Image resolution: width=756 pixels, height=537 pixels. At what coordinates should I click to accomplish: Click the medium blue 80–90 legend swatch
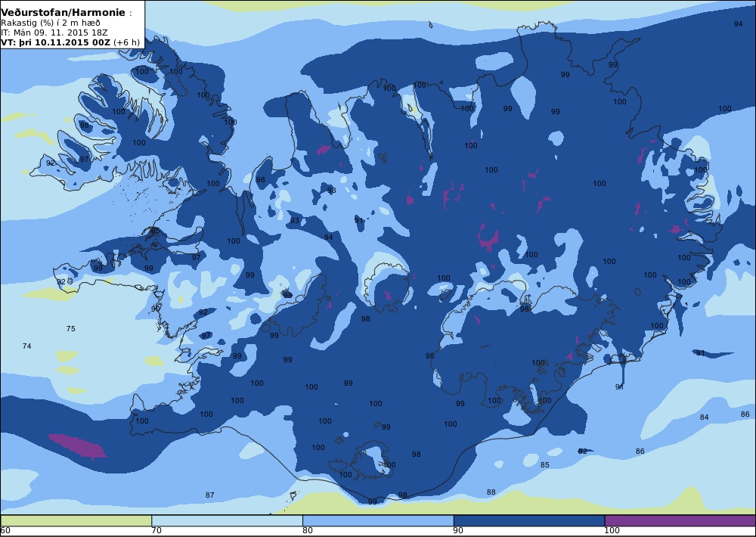pyautogui.click(x=378, y=520)
